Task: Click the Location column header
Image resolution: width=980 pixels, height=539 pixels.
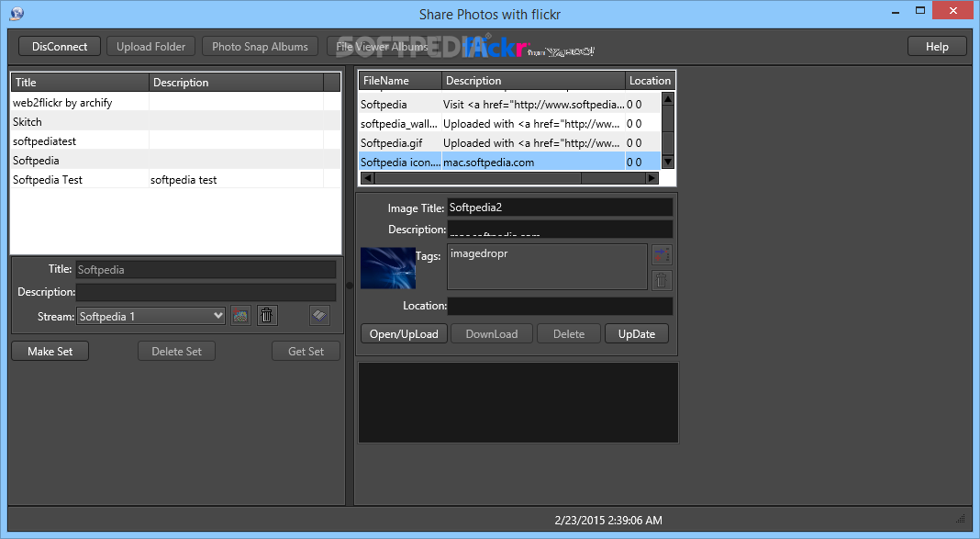Action: (x=650, y=80)
